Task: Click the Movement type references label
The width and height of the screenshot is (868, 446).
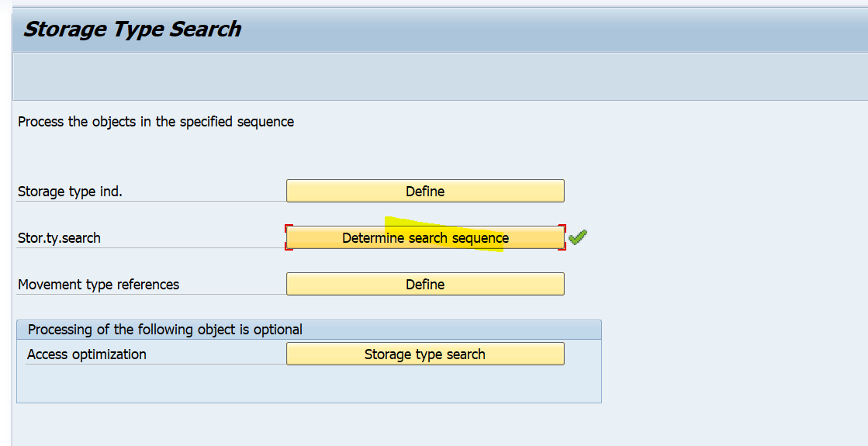Action: pyautogui.click(x=99, y=285)
